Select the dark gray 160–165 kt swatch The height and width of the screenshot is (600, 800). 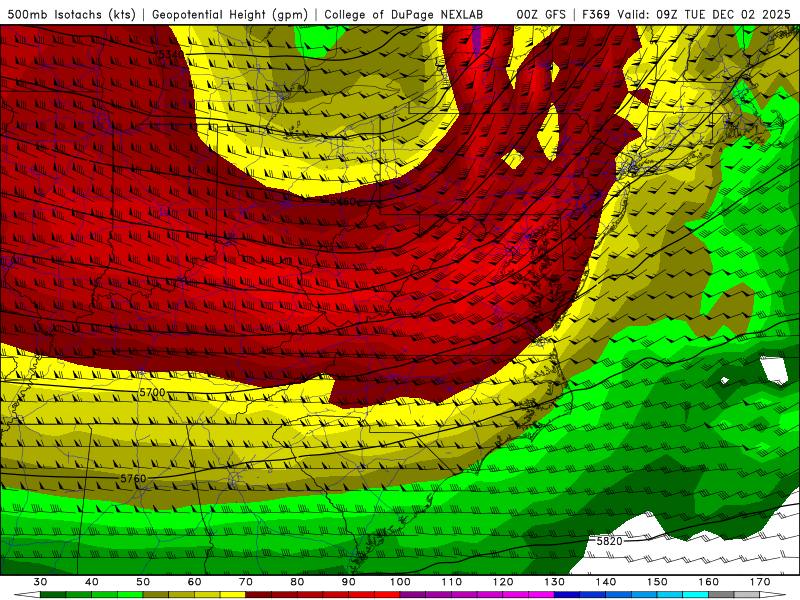click(721, 595)
